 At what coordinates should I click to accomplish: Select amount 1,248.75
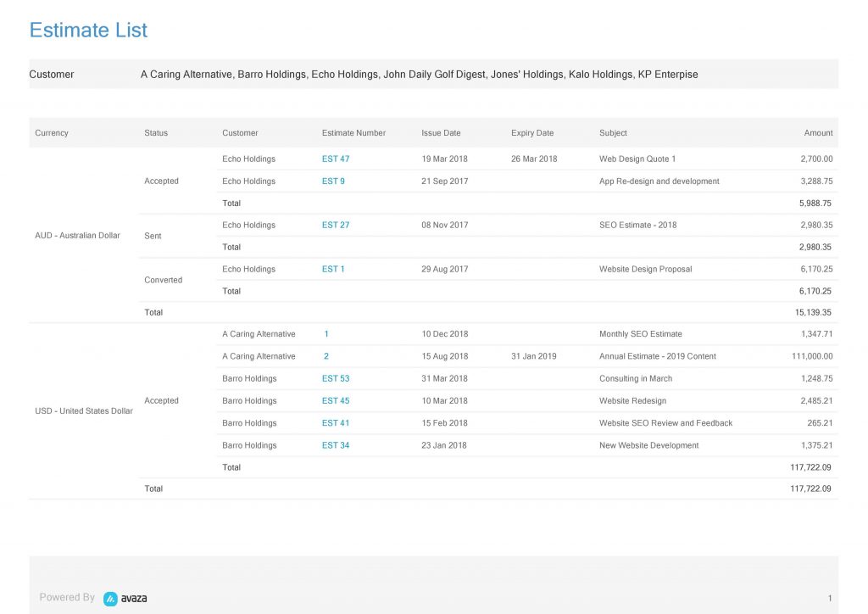[x=816, y=379]
